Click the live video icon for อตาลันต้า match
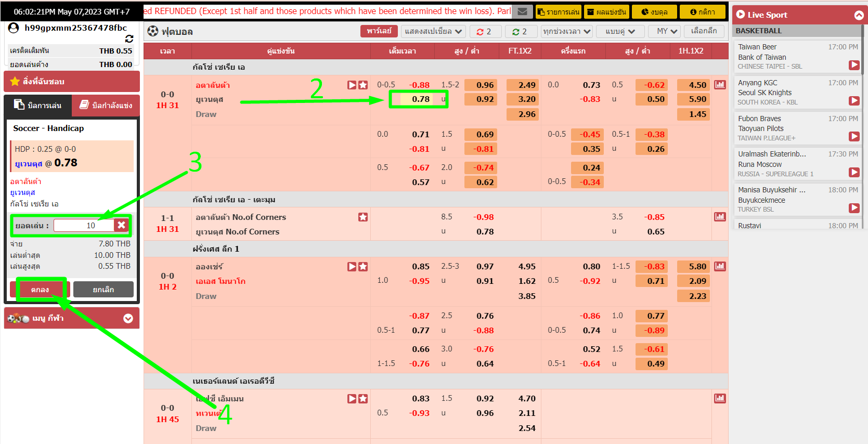 (x=352, y=85)
